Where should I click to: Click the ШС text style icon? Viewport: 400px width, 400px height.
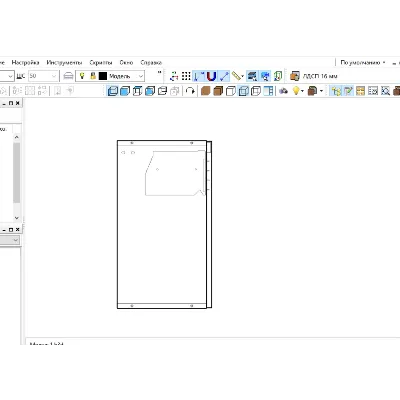pos(21,76)
